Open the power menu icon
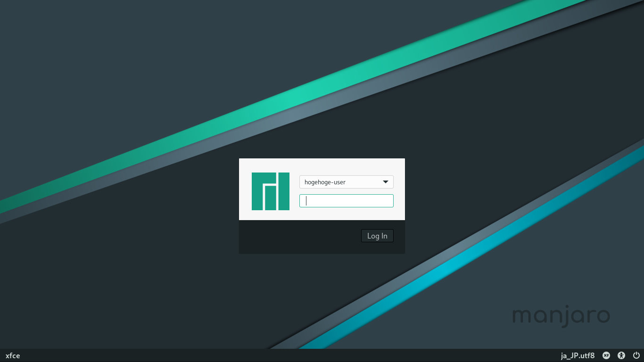Screen dimensions: 644x362 [x=636, y=355]
